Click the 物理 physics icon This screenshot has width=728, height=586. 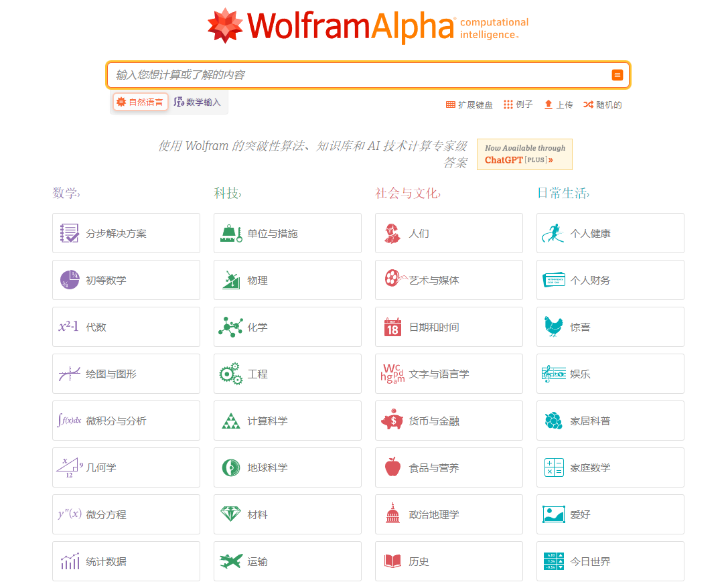click(231, 280)
